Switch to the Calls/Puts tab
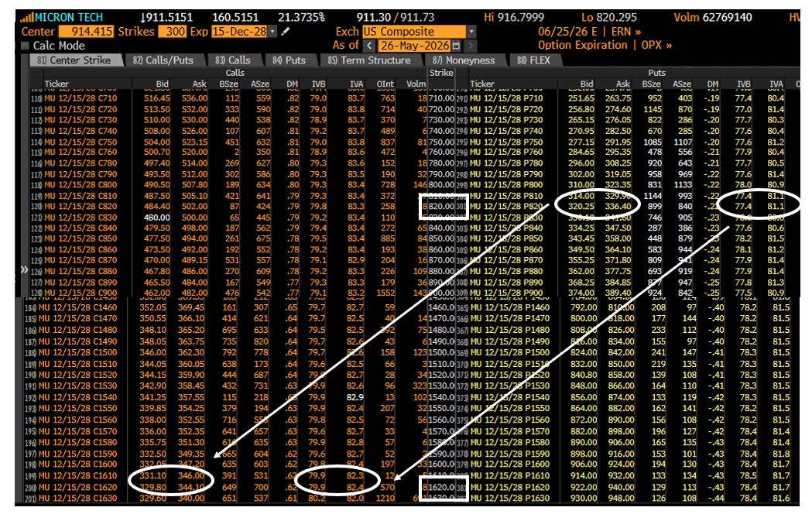 (163, 60)
